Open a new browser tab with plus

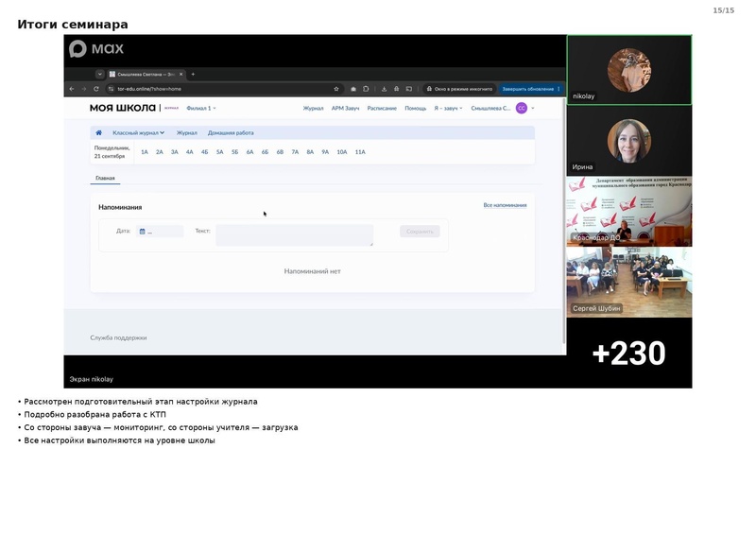pos(193,75)
